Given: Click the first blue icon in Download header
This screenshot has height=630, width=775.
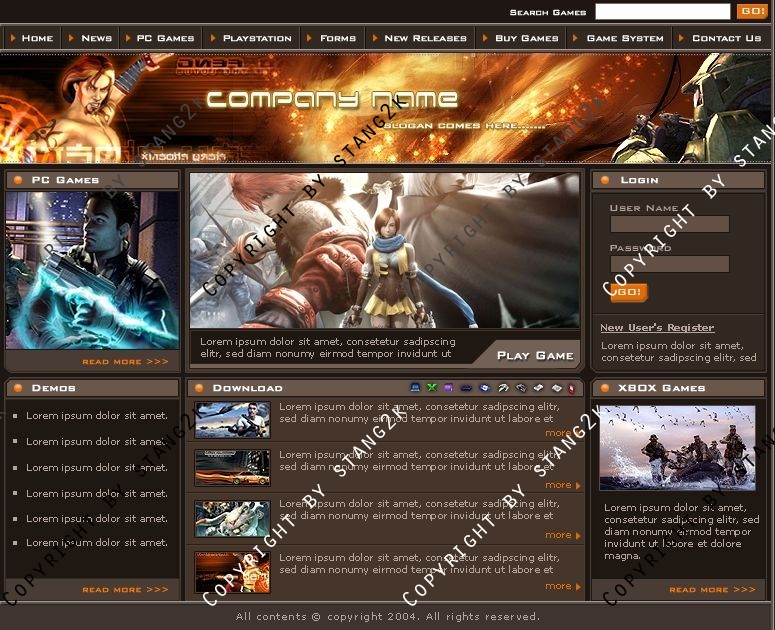Looking at the screenshot, I should click(415, 388).
